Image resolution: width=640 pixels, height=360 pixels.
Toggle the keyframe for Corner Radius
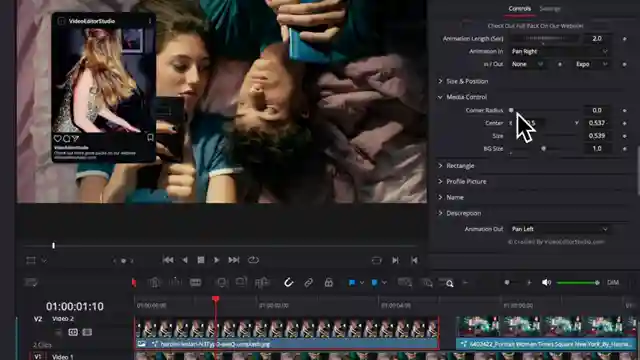624,110
